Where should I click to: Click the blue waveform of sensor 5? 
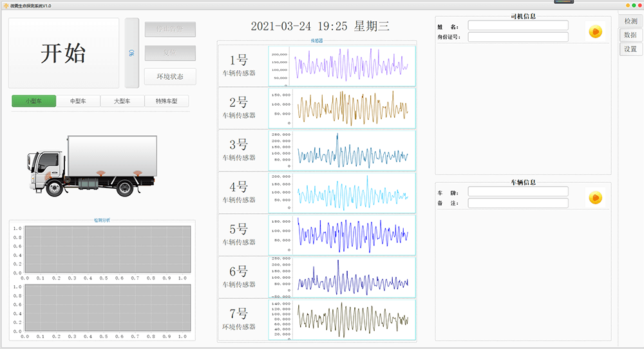coord(352,235)
